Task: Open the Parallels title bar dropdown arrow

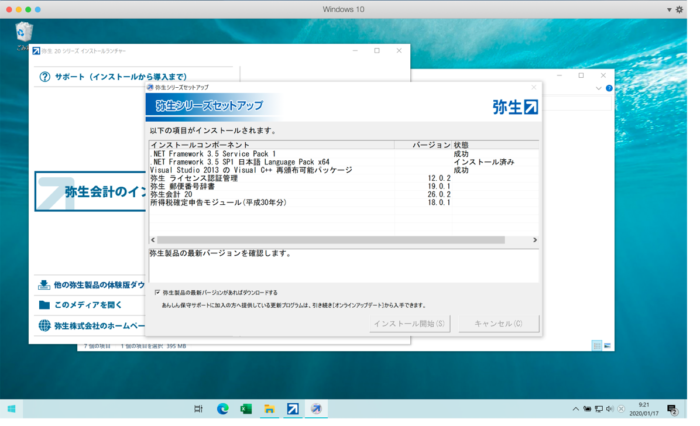Action: click(x=669, y=10)
